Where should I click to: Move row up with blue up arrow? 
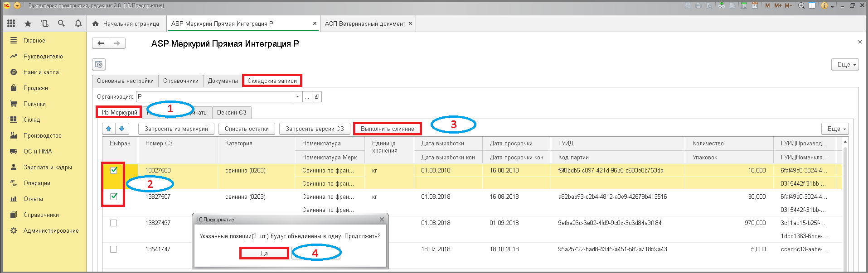(109, 129)
